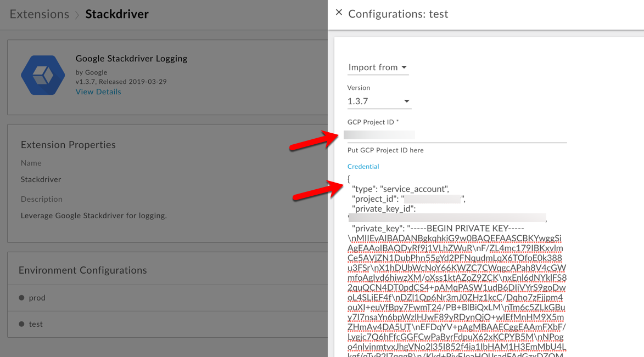
Task: Open the Import from dropdown
Action: coord(378,67)
